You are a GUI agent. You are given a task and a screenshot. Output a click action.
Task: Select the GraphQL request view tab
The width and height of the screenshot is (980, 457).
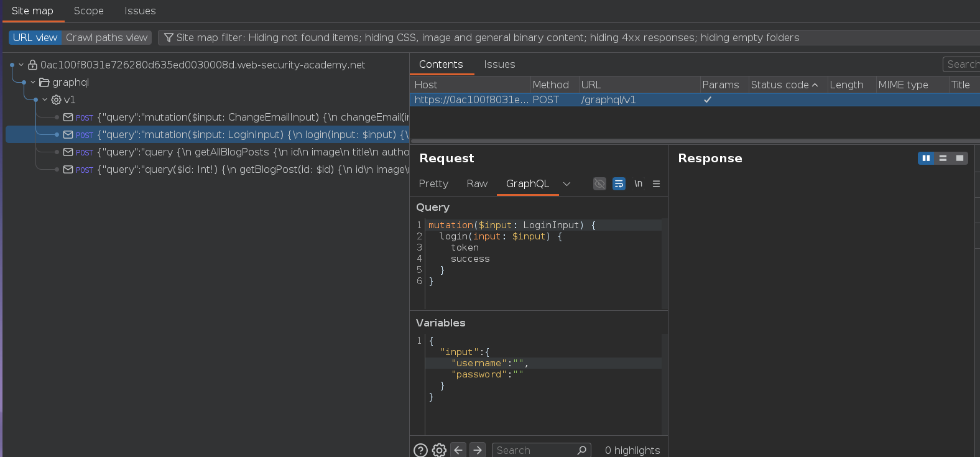point(527,183)
